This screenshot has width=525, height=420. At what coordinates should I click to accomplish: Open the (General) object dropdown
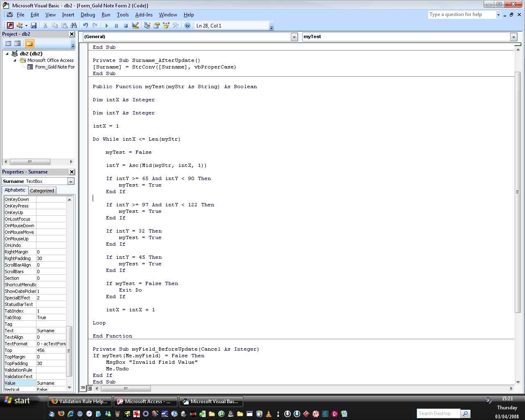(294, 37)
